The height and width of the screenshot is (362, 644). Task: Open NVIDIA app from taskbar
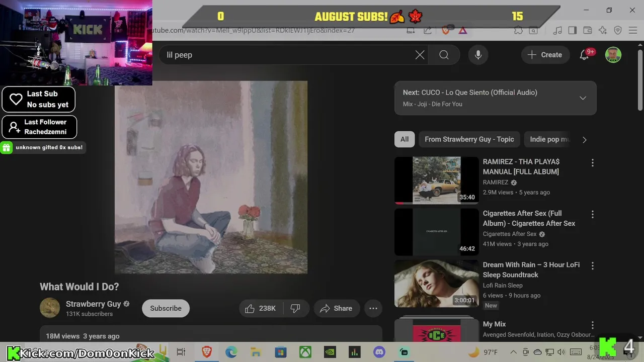pyautogui.click(x=330, y=352)
